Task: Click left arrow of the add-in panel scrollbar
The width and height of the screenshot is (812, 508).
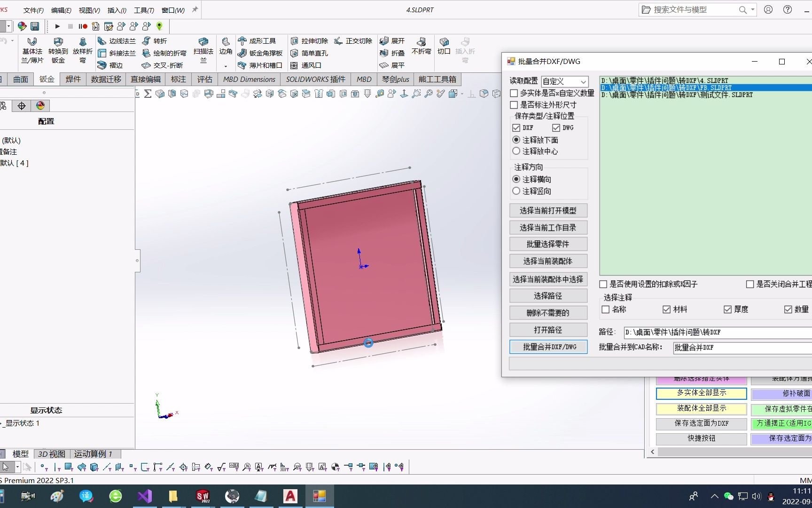Action: [652, 452]
